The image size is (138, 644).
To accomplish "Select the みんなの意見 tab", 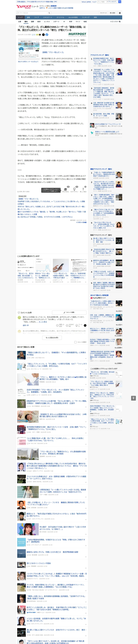I will click(x=73, y=17).
